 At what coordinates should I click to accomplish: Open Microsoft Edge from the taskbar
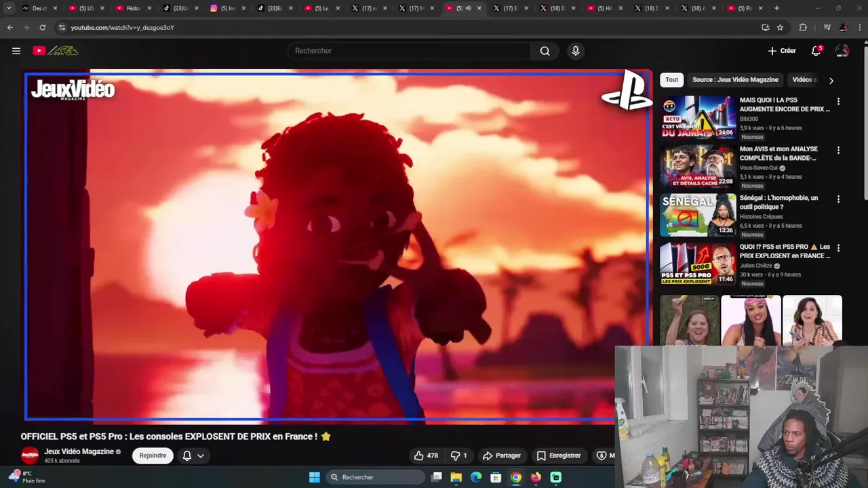[x=476, y=477]
